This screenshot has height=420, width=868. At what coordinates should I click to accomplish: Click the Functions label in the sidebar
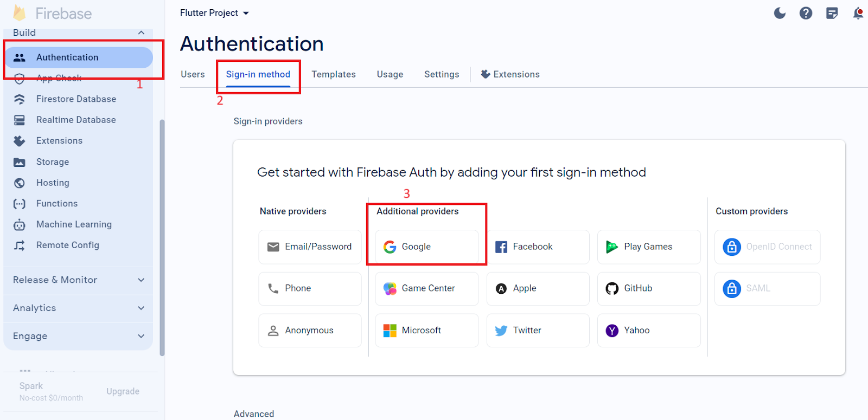pos(57,204)
